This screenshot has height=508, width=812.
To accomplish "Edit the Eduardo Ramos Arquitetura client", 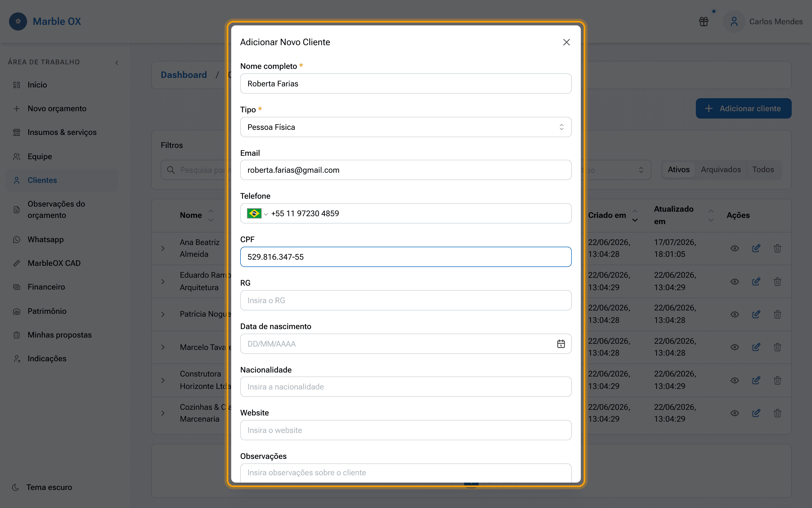I will pyautogui.click(x=756, y=282).
